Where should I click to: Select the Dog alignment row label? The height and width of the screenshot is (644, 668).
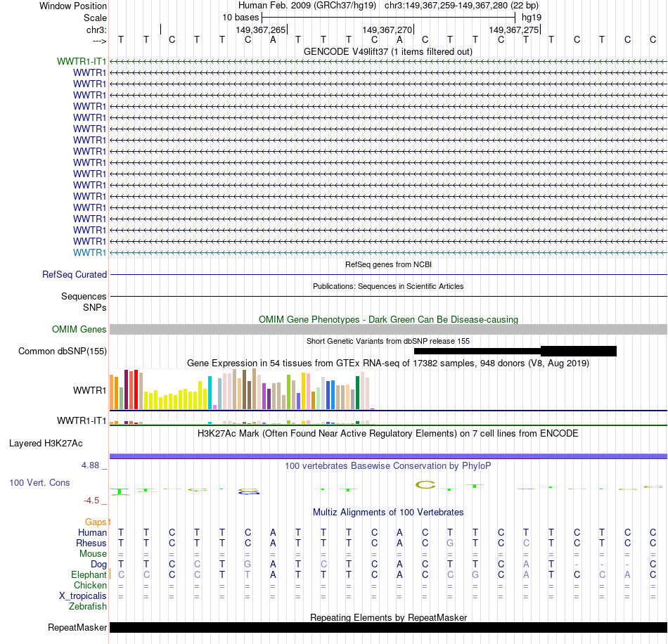pos(98,565)
